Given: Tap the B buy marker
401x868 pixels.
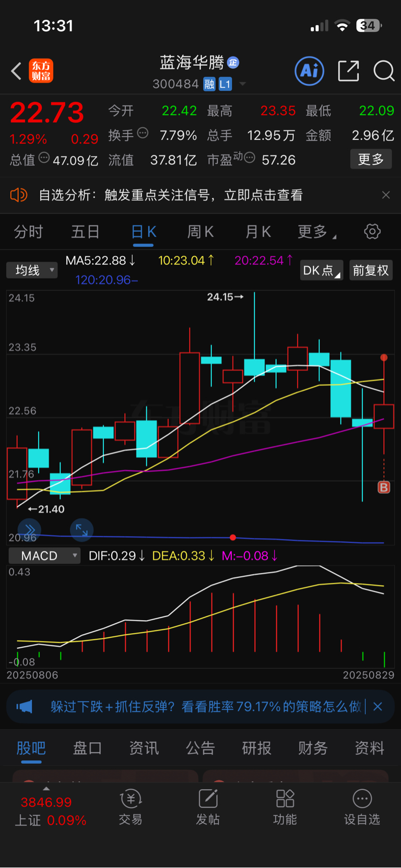Looking at the screenshot, I should pos(384,487).
